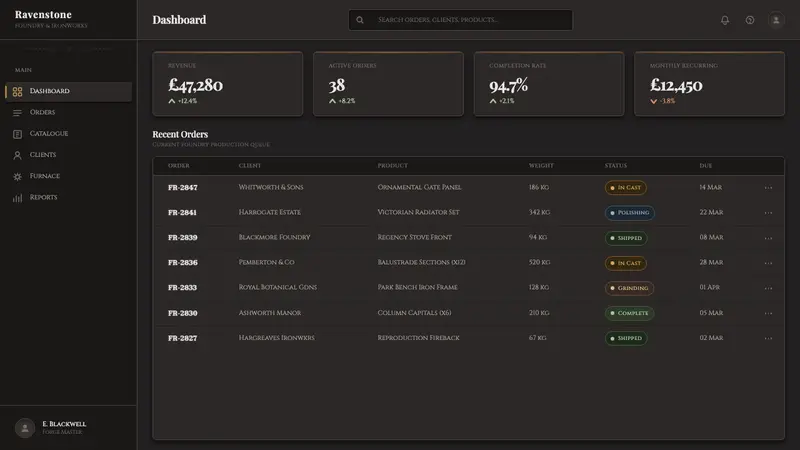The width and height of the screenshot is (800, 450).
Task: Click the Catalogue book icon in sidebar
Action: pos(17,134)
